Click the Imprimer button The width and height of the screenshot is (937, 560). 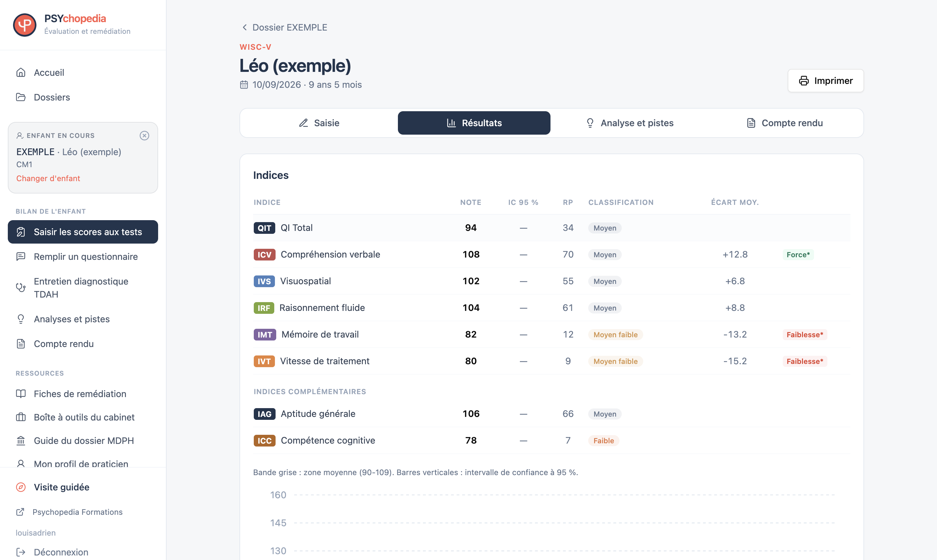pos(826,81)
